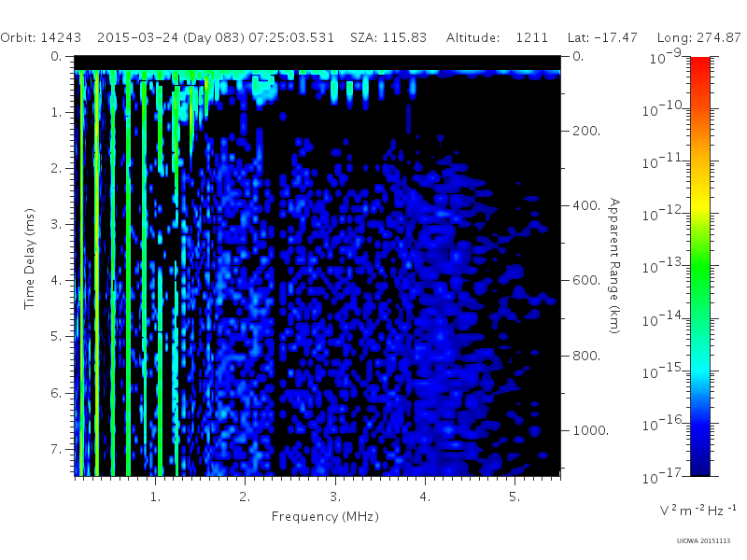This screenshot has width=747, height=560.
Task: Click the Frequency (MHz) axis label
Action: 325,516
